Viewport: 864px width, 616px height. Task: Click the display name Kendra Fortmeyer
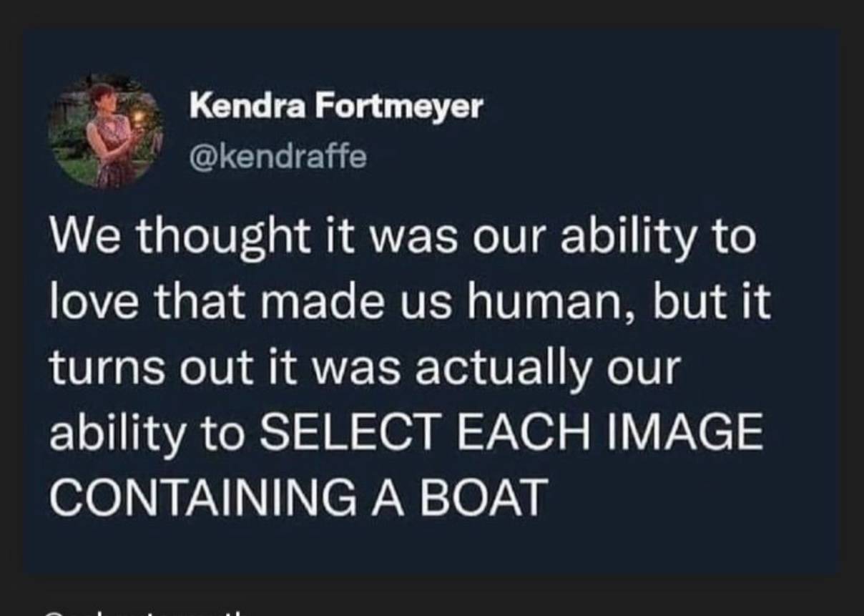click(336, 107)
